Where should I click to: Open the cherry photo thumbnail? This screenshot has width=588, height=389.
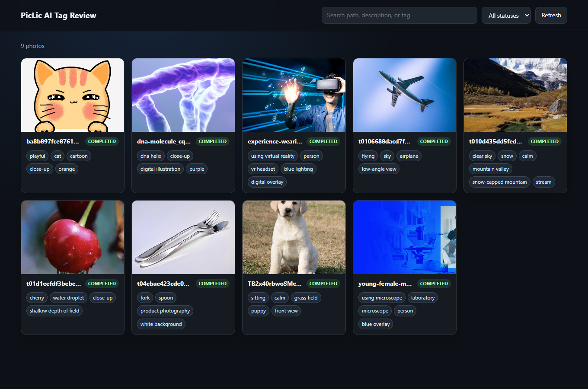(x=73, y=237)
